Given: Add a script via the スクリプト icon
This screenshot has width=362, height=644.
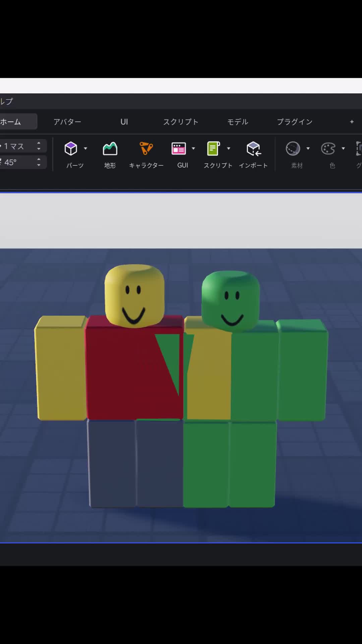Looking at the screenshot, I should pos(214,149).
